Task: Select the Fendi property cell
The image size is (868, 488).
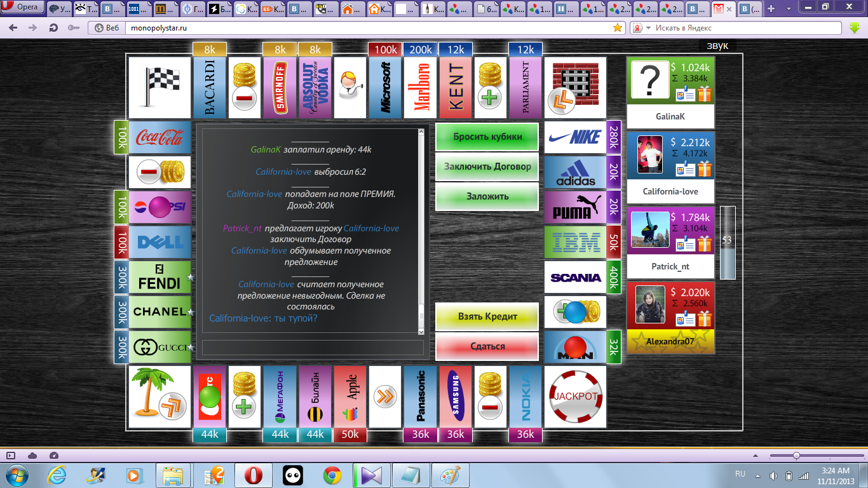Action: point(159,277)
